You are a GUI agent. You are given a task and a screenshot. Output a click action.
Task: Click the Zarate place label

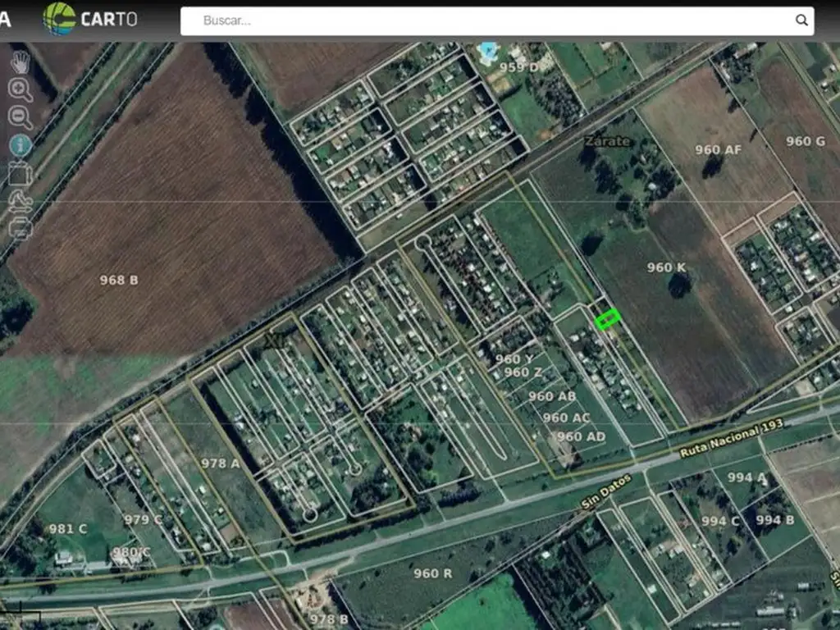tap(607, 141)
